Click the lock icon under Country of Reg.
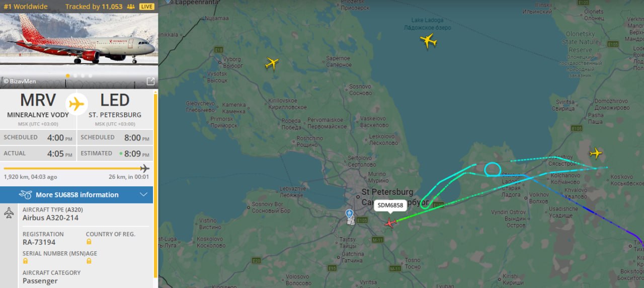Image resolution: width=644 pixels, height=288 pixels. 89,242
